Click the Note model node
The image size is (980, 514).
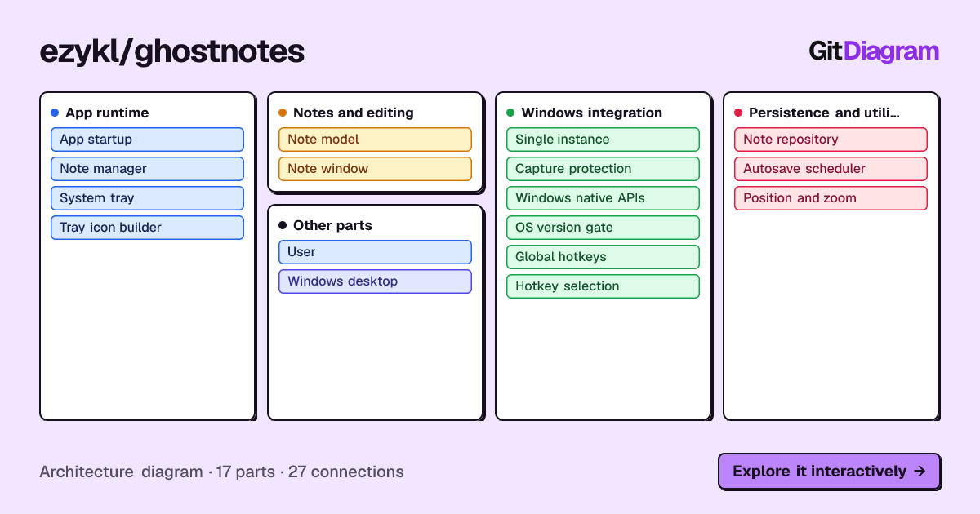coord(375,140)
